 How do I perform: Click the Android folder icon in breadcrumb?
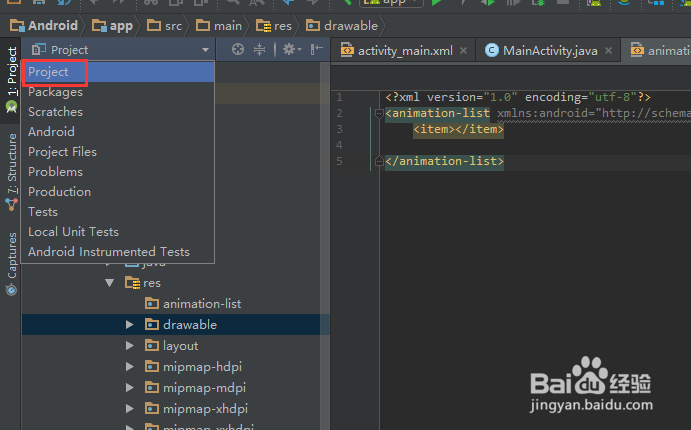pos(17,26)
